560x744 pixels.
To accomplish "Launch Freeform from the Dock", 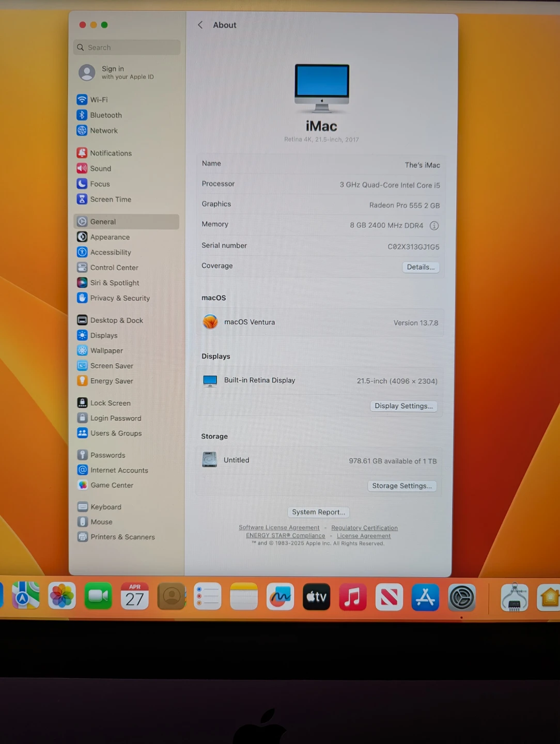I will pos(280,596).
